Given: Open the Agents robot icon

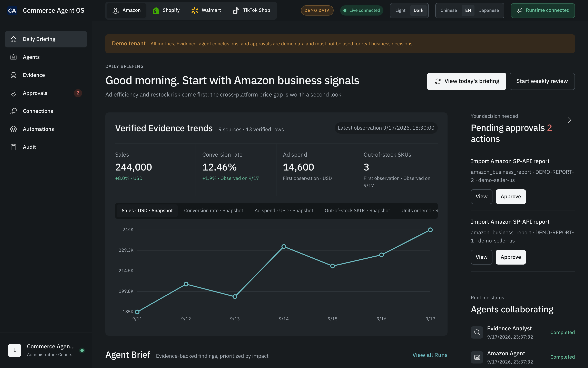Looking at the screenshot, I should [x=14, y=57].
